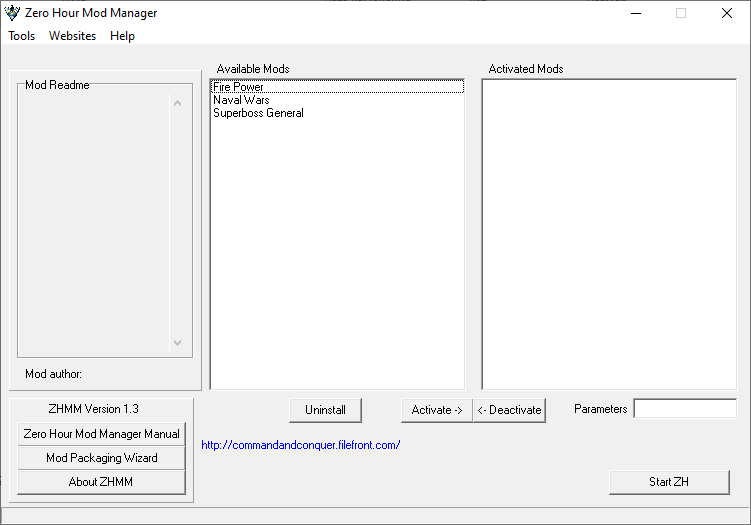Minimize the Zero Hour Mod Manager window
The image size is (751, 525).
click(x=636, y=13)
